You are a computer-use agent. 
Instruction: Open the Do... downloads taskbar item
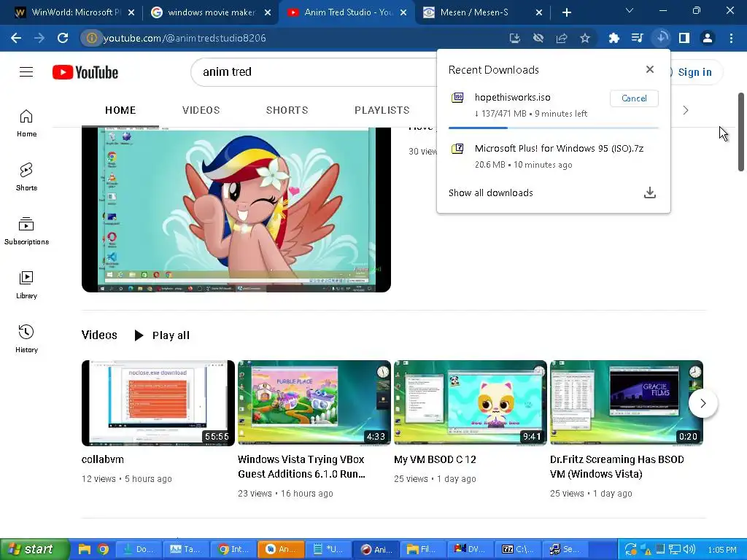tap(138, 549)
